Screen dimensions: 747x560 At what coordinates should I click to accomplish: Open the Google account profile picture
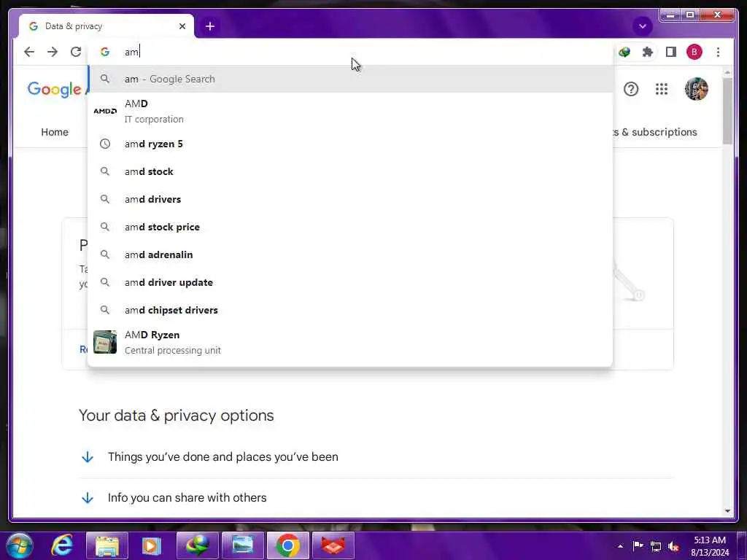point(696,89)
